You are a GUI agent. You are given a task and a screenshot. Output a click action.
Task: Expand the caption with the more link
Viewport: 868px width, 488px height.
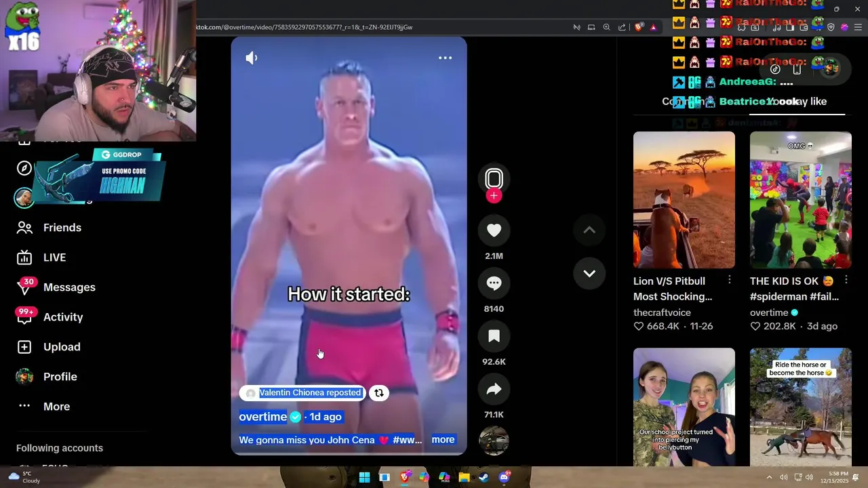443,440
